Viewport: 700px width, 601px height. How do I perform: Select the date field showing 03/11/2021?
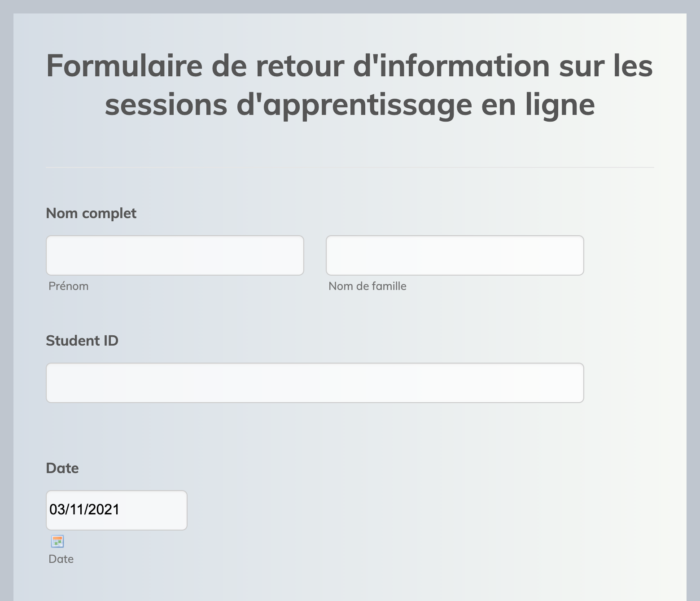116,510
